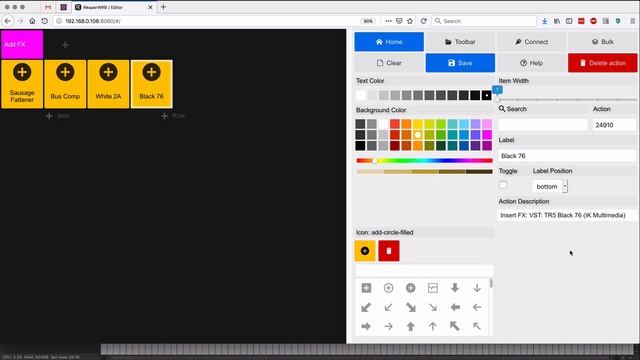
Task: Select the chart line icon
Action: point(433,288)
